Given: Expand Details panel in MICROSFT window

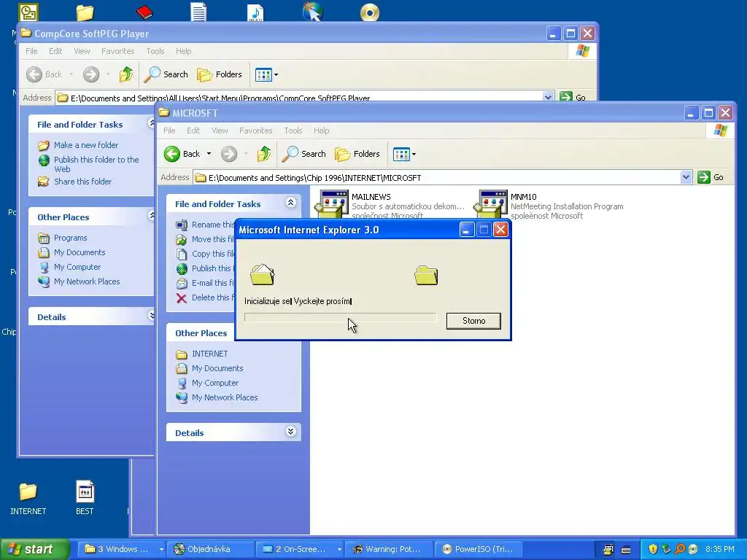Looking at the screenshot, I should pyautogui.click(x=290, y=432).
